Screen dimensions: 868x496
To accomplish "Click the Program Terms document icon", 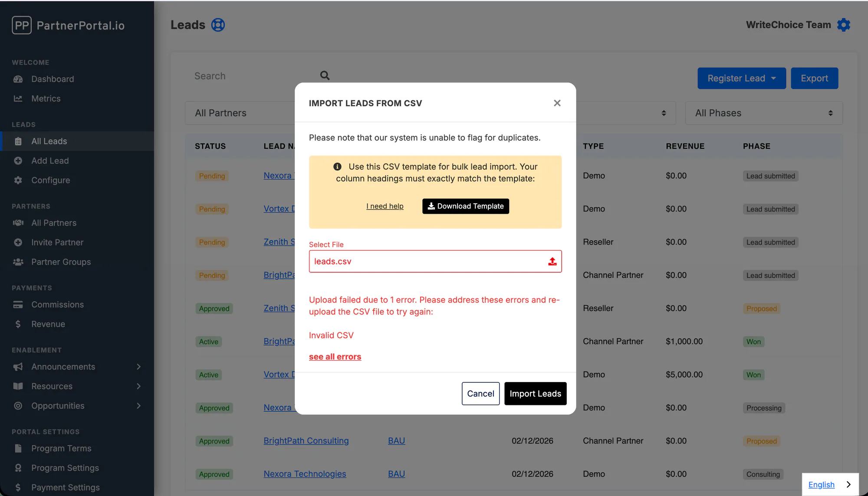I will coord(18,448).
